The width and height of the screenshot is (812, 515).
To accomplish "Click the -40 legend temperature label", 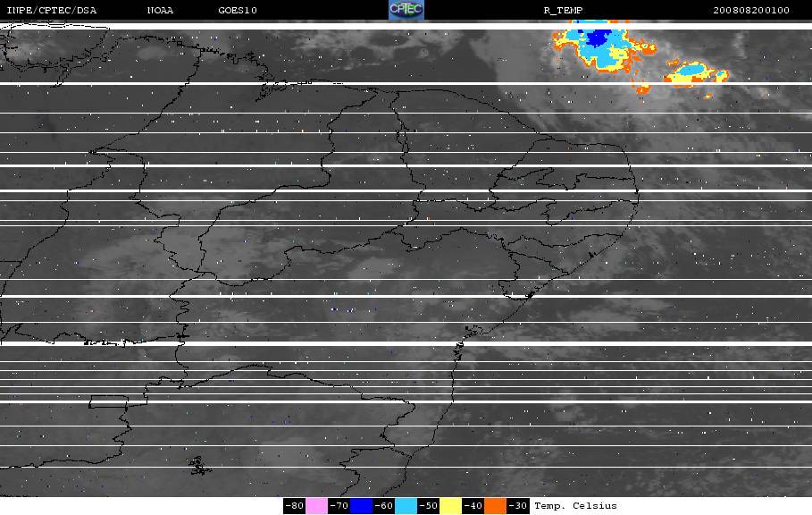I will click(473, 506).
